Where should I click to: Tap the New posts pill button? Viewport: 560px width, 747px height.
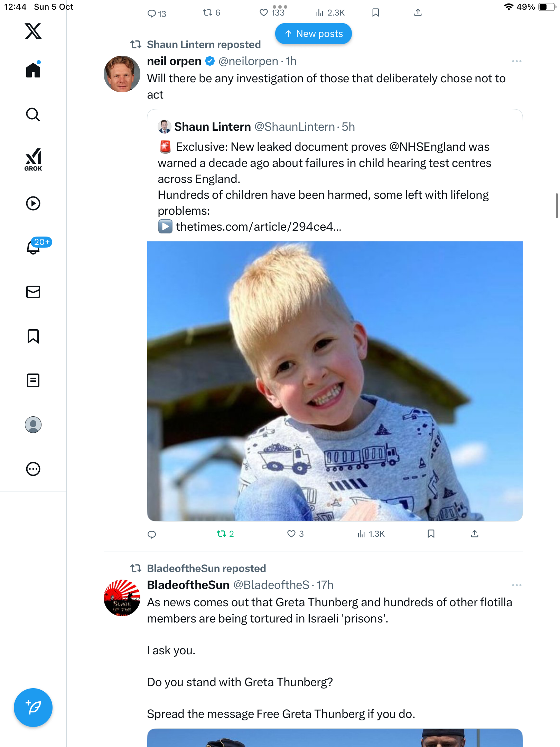click(313, 34)
